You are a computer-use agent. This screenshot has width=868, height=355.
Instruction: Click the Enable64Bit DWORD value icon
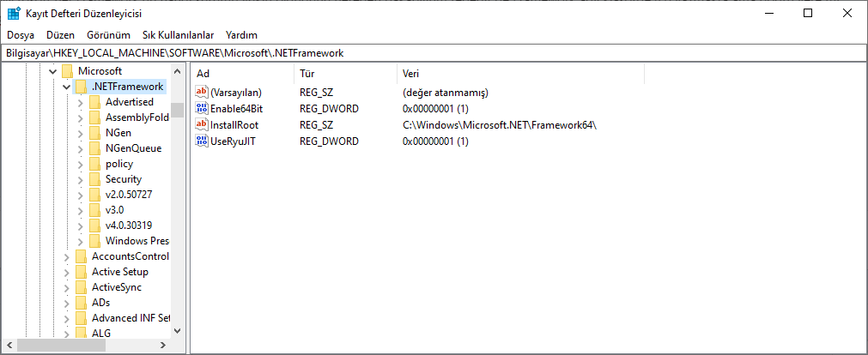coord(203,109)
